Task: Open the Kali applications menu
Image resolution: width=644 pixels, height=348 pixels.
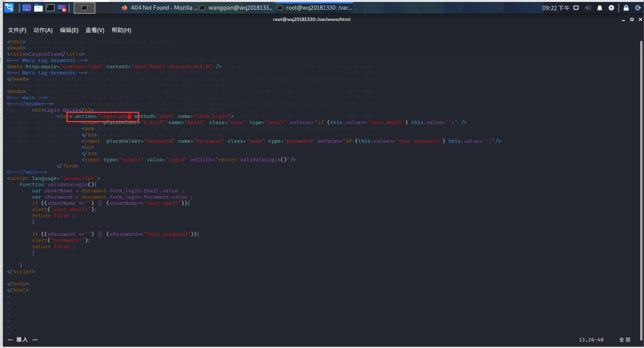Action: pos(9,8)
